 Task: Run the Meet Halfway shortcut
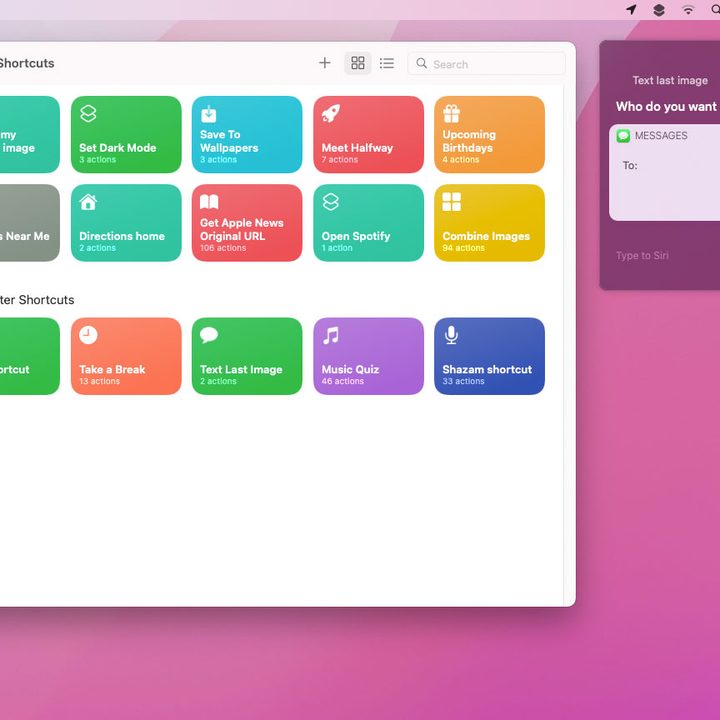pyautogui.click(x=369, y=135)
